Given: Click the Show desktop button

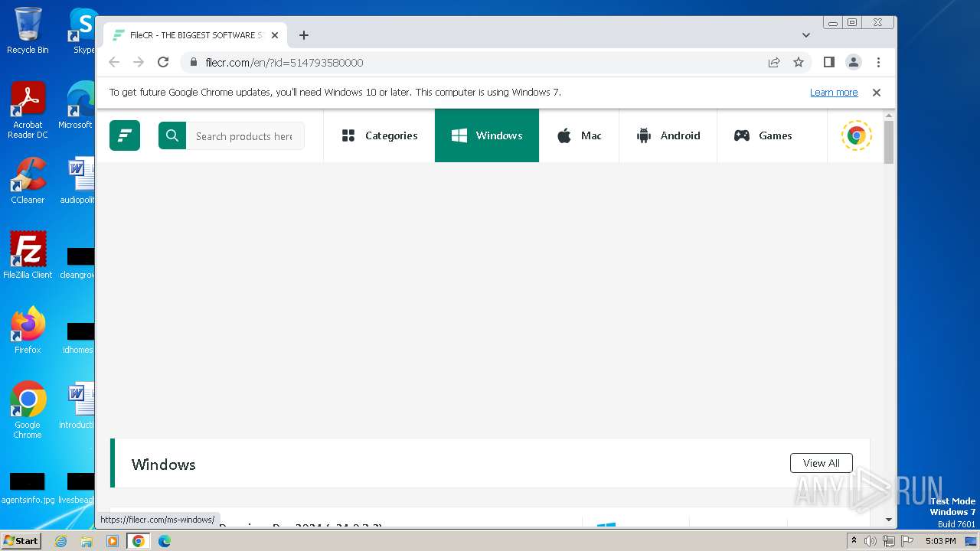Looking at the screenshot, I should pos(971,541).
